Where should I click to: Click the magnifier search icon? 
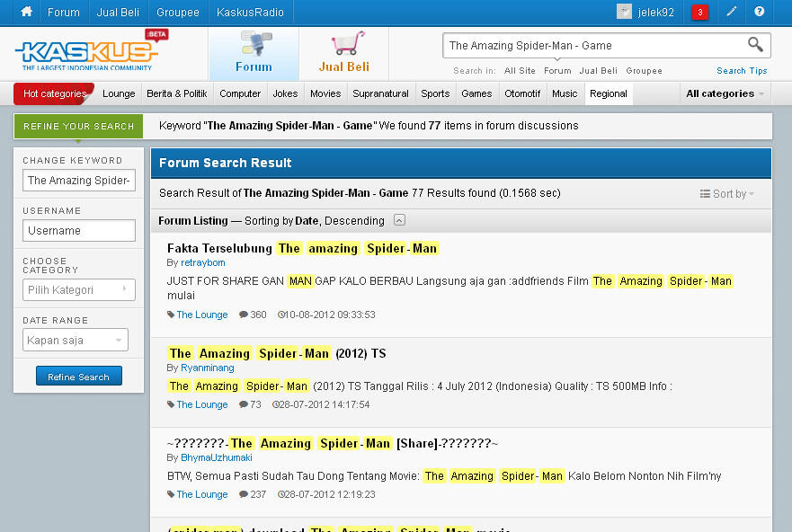click(755, 45)
